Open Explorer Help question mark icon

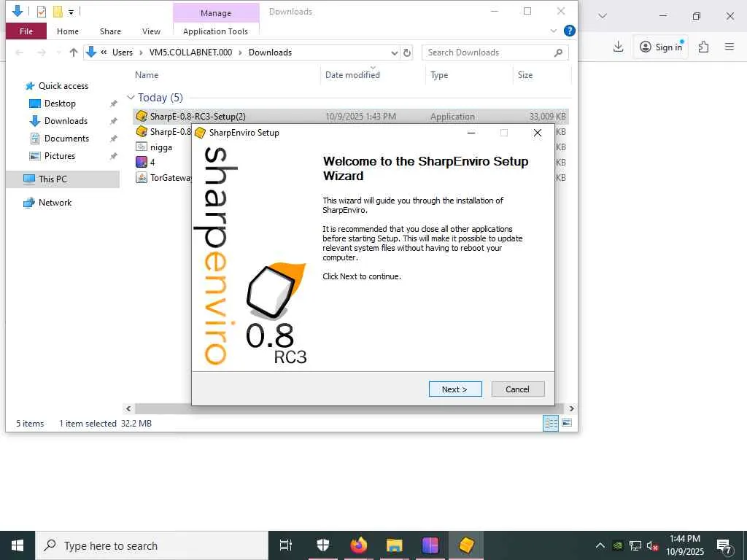click(x=569, y=31)
